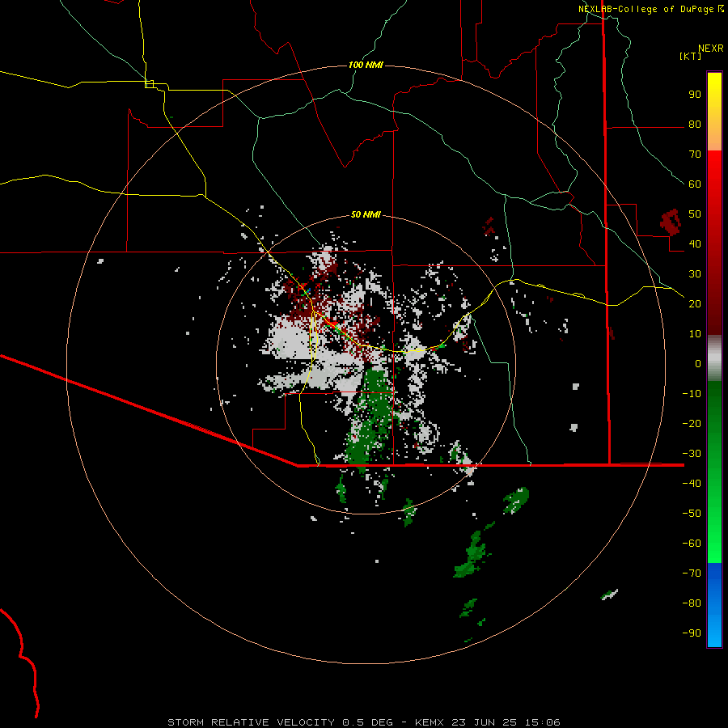The width and height of the screenshot is (728, 728).
Task: Click the -50 value on velocity scale
Action: tap(692, 514)
